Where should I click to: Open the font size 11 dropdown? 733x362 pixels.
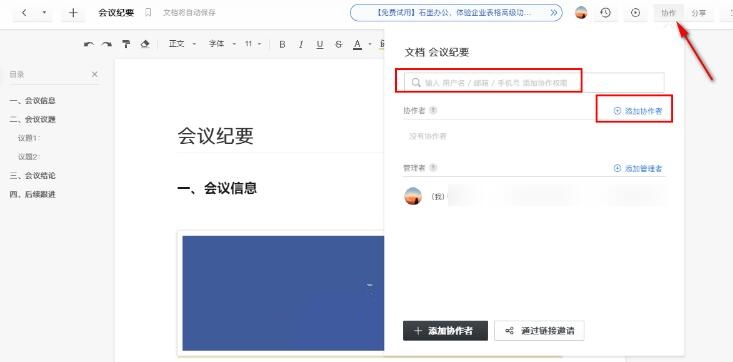coord(253,44)
